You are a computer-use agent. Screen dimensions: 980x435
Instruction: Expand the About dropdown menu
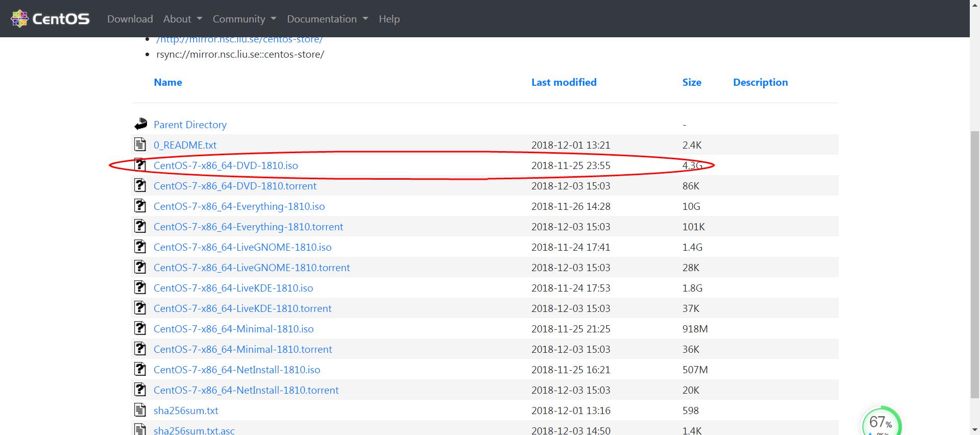pos(182,19)
